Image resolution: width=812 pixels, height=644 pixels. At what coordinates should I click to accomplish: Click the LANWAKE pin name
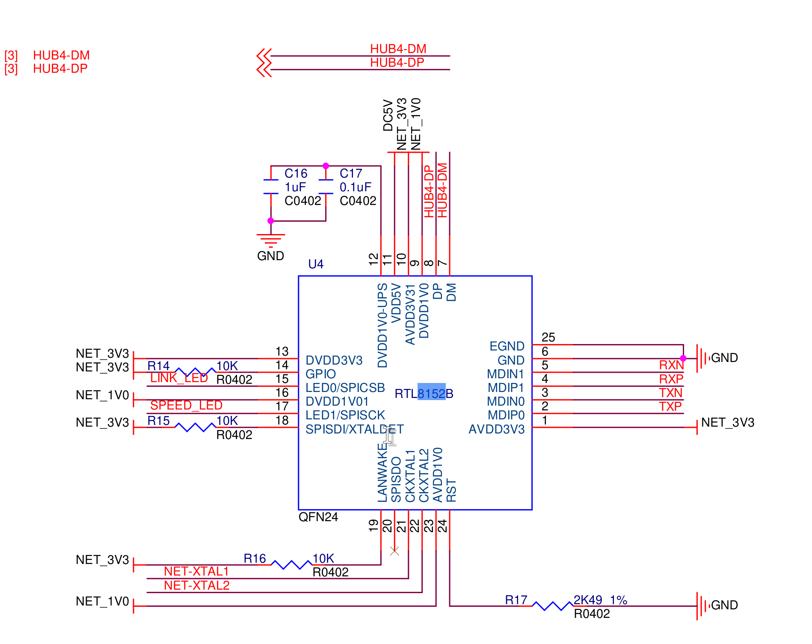tap(382, 473)
